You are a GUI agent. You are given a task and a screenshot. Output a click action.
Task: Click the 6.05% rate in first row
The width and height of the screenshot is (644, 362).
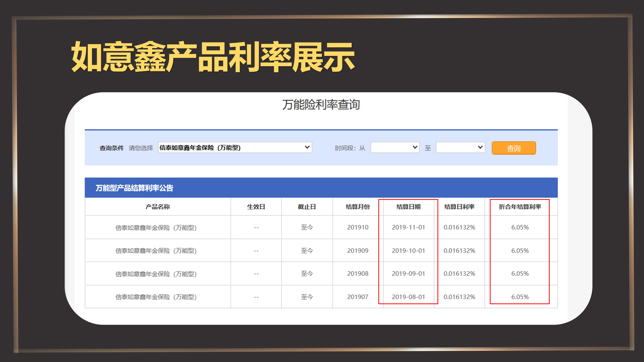(x=520, y=227)
